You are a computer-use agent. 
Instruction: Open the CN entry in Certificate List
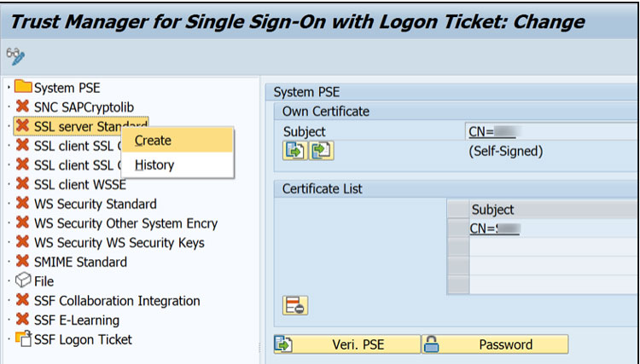point(494,228)
